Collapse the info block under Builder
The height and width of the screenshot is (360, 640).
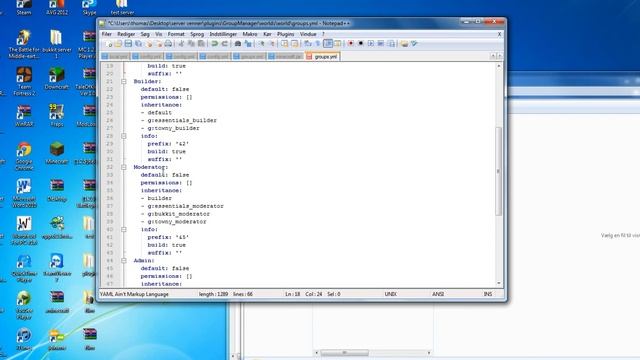point(124,136)
